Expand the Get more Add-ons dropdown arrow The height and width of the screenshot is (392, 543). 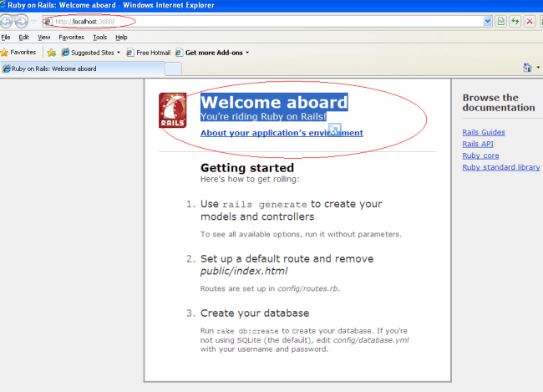click(247, 53)
